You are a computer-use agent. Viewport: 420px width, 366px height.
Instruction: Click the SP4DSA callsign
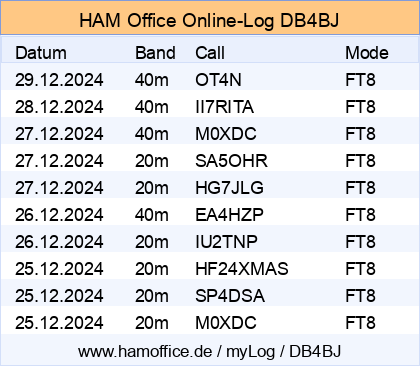point(230,296)
